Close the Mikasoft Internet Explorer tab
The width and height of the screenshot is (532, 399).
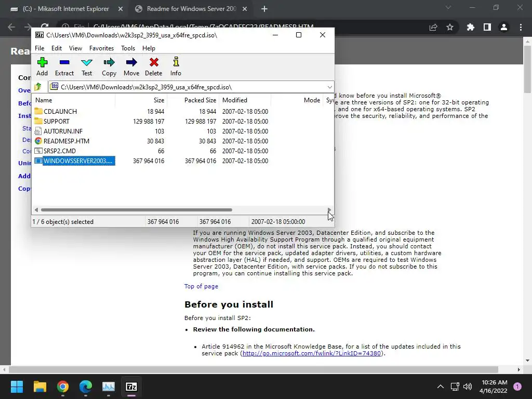[x=121, y=9]
